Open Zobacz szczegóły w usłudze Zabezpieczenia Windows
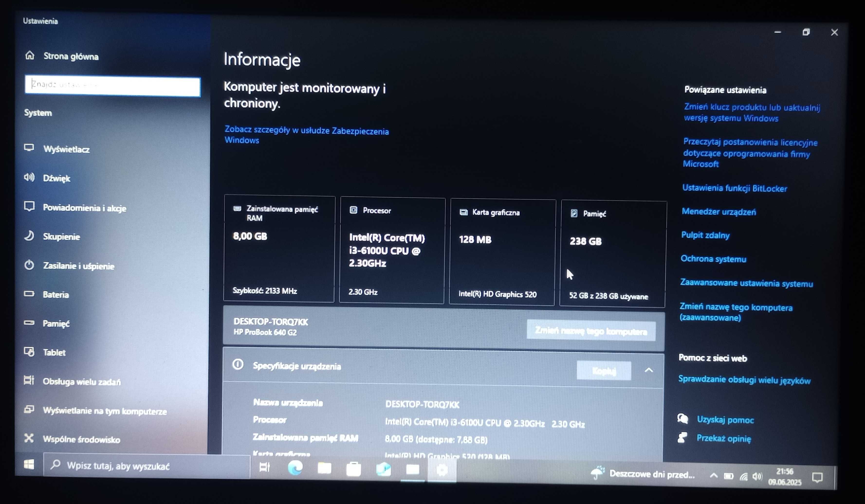865x504 pixels. tap(306, 135)
